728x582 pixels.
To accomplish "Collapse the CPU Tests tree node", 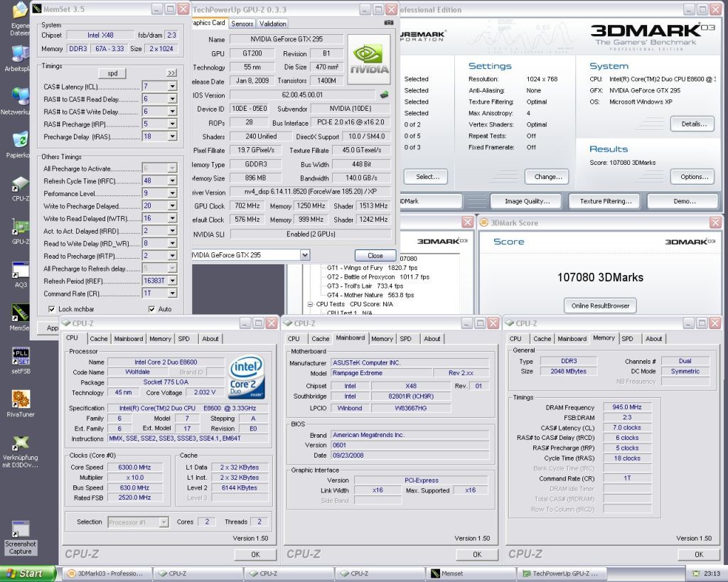I will pyautogui.click(x=310, y=304).
